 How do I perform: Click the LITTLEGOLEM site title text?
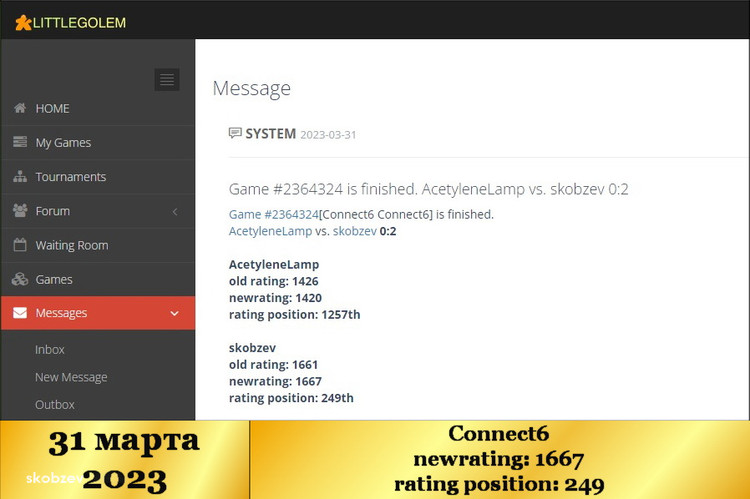(80, 22)
